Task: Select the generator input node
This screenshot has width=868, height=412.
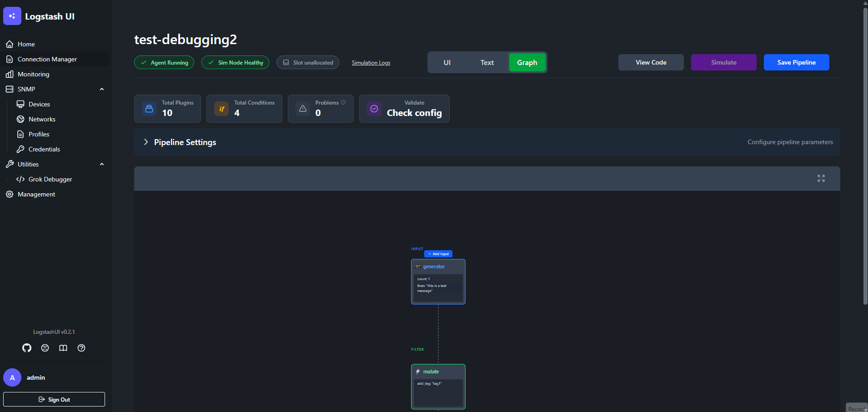Action: [x=438, y=281]
